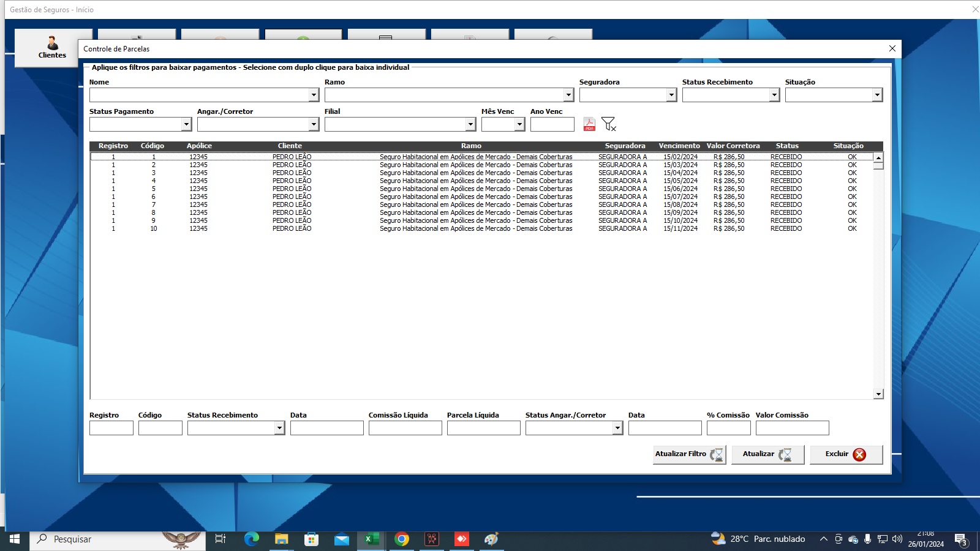Click the Windows search box Pesquisar

[x=118, y=539]
